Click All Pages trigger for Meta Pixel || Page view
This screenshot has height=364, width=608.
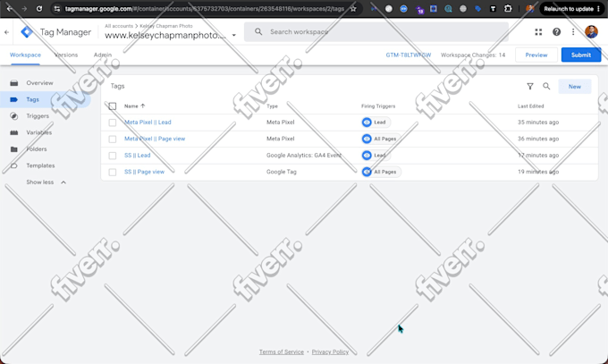(381, 139)
